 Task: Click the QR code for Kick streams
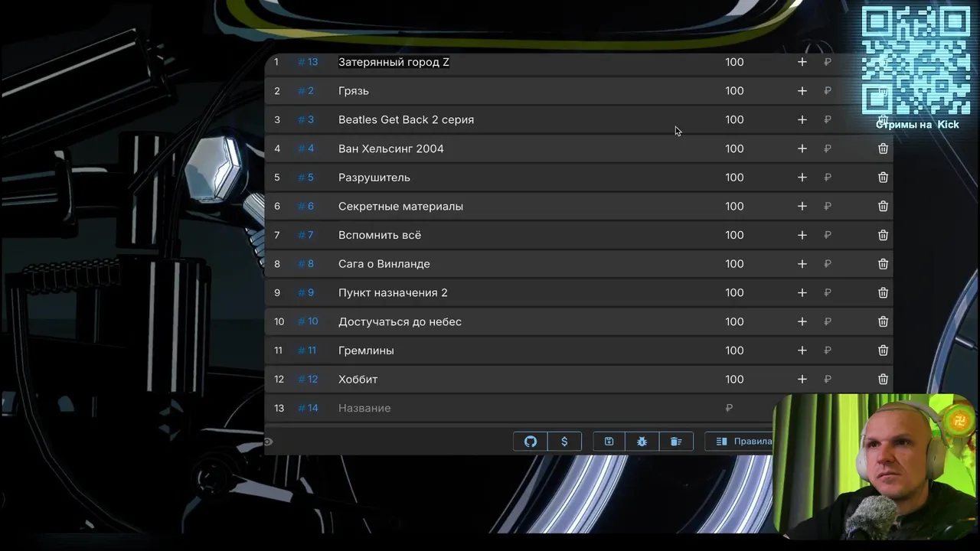tap(916, 60)
